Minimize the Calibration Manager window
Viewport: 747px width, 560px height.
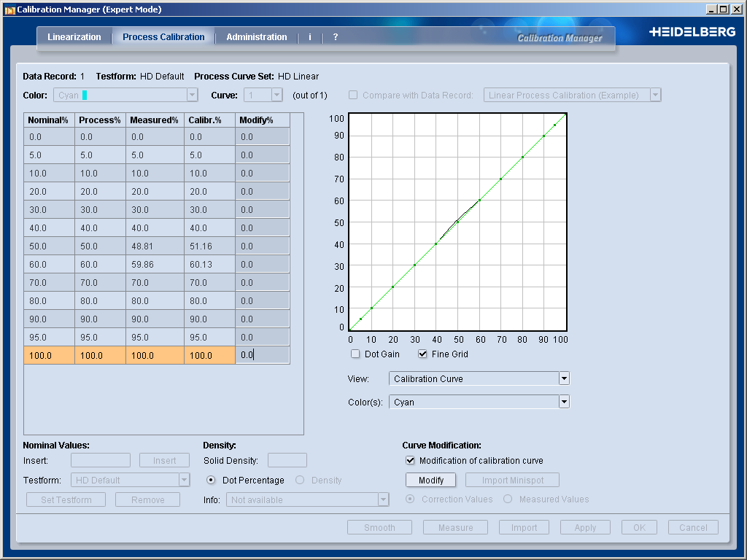coord(712,9)
